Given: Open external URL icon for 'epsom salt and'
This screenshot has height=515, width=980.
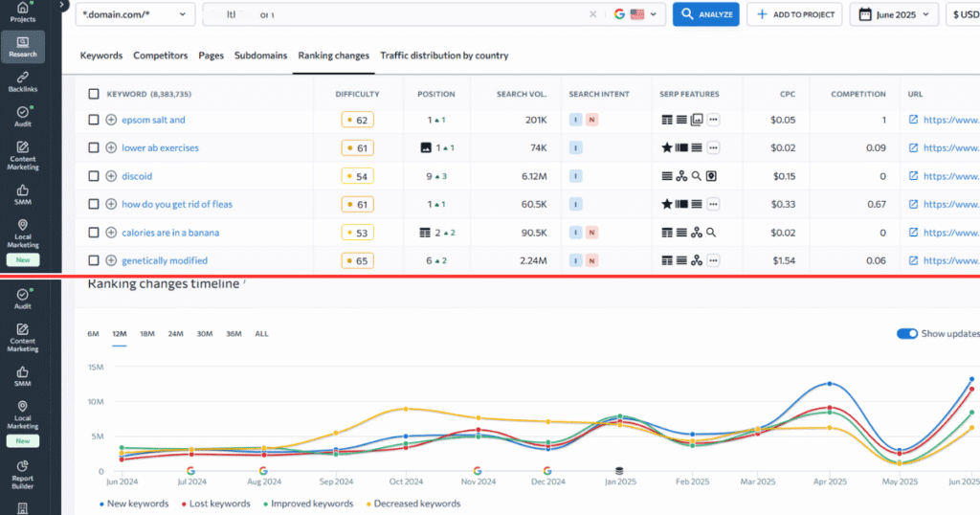Looking at the screenshot, I should (x=913, y=120).
